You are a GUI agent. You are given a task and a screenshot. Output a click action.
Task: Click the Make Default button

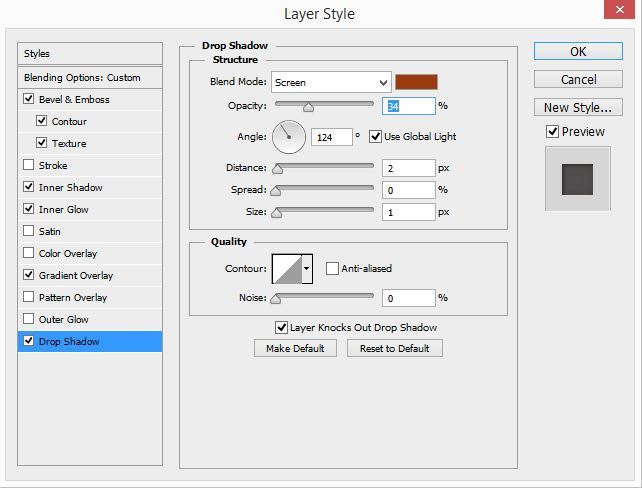295,348
